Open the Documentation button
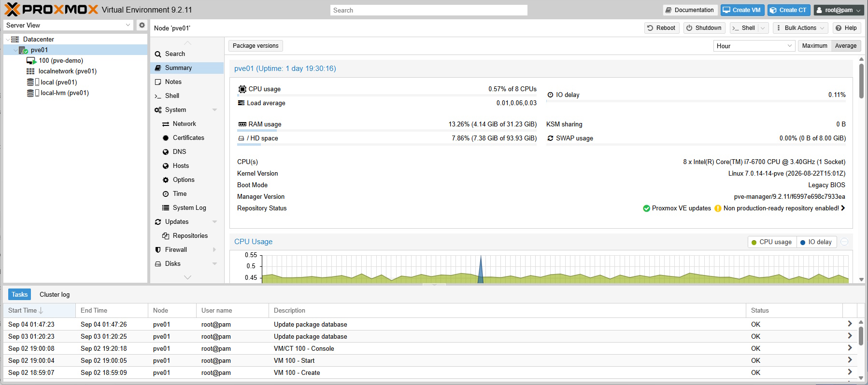868x385 pixels. pyautogui.click(x=689, y=10)
